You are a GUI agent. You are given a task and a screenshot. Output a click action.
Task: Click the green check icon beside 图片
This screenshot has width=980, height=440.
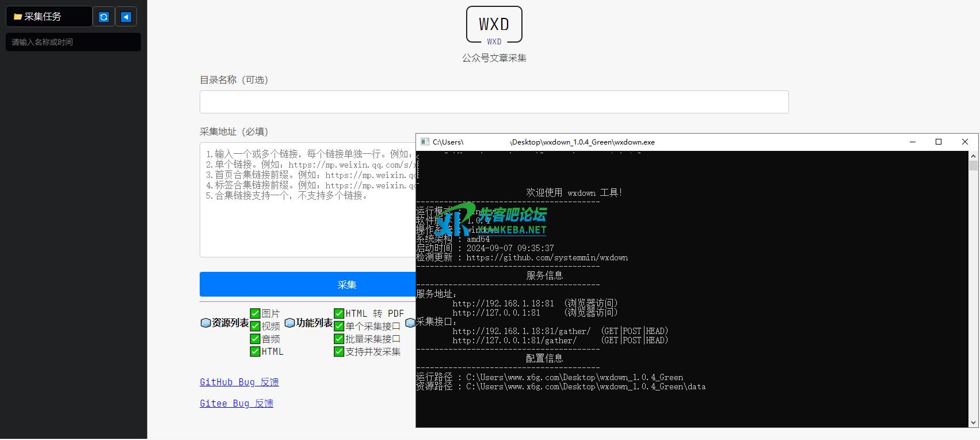(x=256, y=313)
